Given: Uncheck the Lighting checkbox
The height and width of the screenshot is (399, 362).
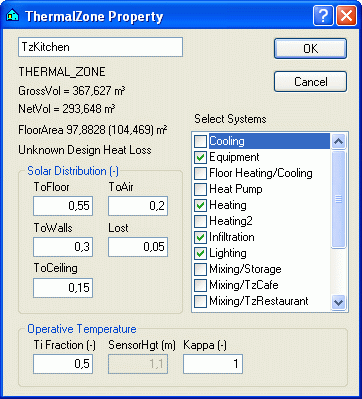Looking at the screenshot, I should pos(200,253).
